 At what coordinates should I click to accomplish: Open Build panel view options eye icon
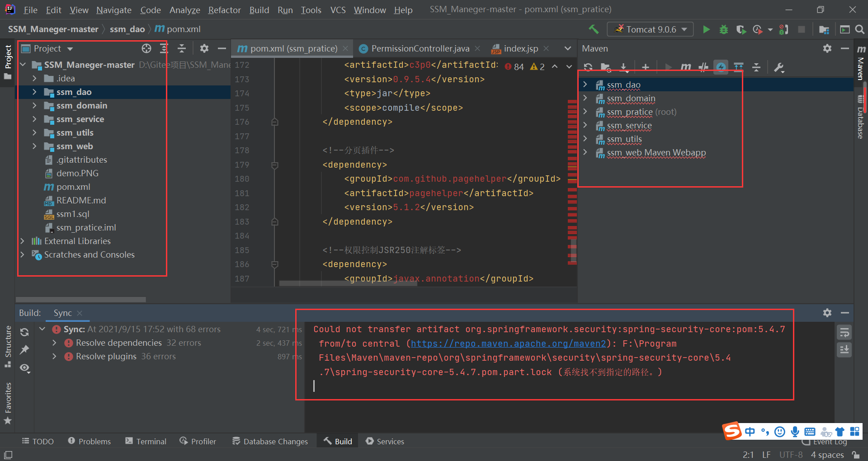click(x=24, y=368)
